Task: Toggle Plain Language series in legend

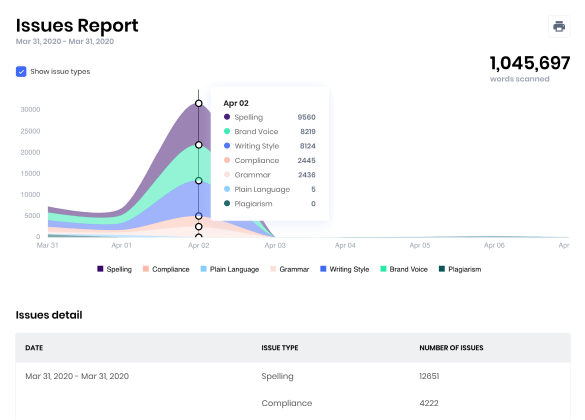Action: [229, 269]
